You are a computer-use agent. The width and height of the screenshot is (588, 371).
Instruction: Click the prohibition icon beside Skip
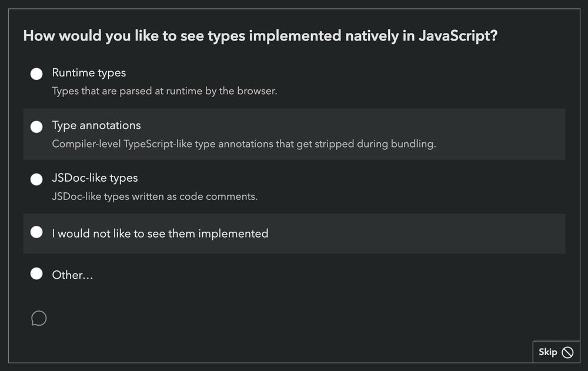click(567, 352)
